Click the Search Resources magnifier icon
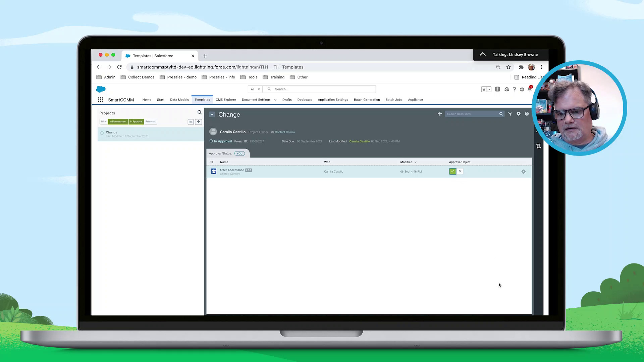This screenshot has height=362, width=644. 501,114
